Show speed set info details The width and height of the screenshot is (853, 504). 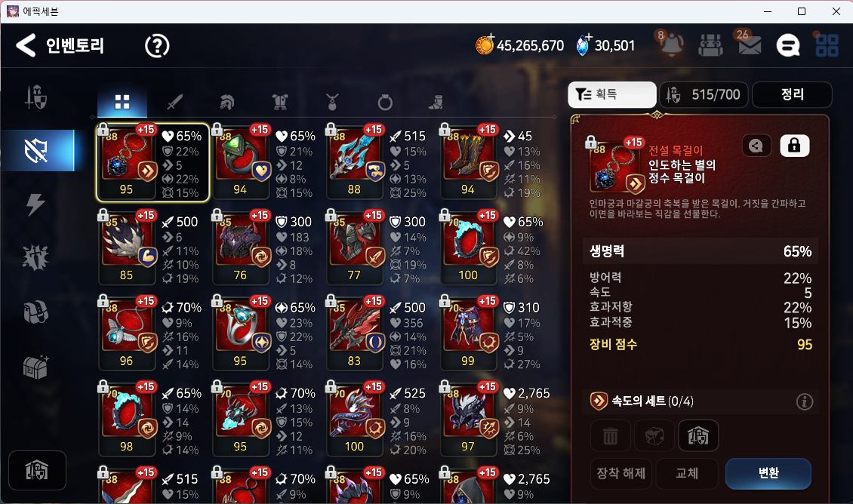pos(805,402)
